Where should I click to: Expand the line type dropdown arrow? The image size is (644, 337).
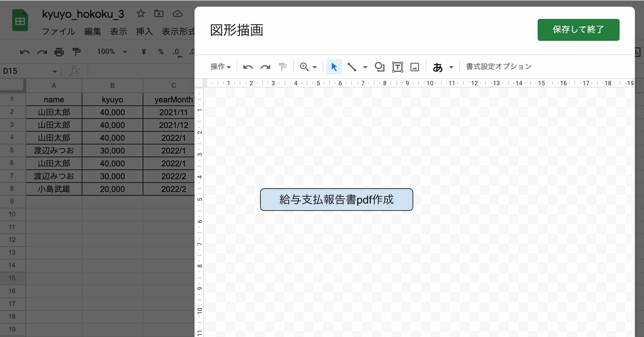(x=365, y=67)
